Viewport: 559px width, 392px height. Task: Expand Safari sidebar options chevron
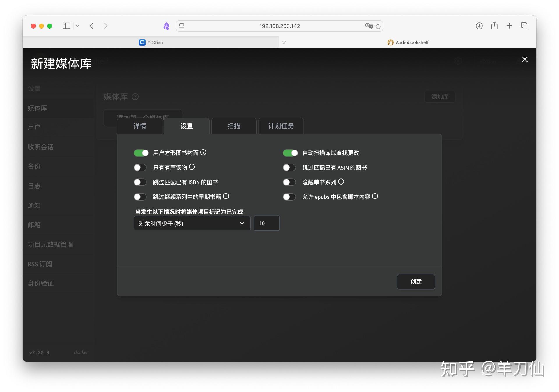(x=78, y=26)
